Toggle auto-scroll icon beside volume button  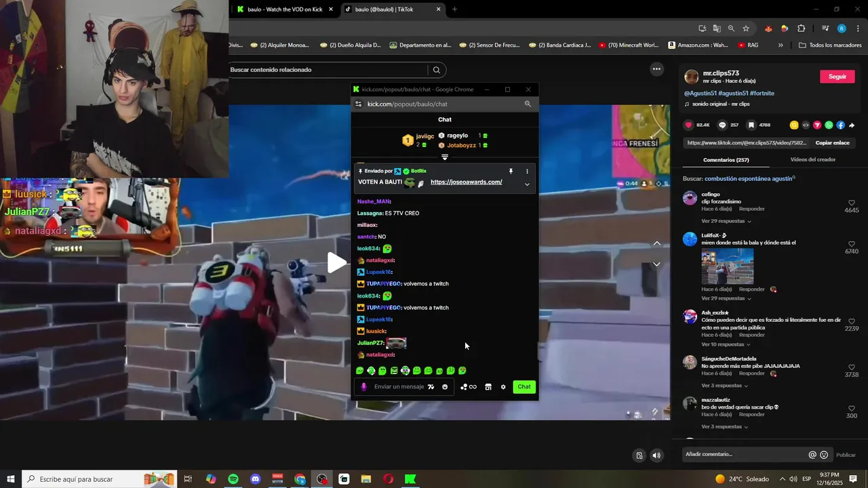[x=639, y=455]
